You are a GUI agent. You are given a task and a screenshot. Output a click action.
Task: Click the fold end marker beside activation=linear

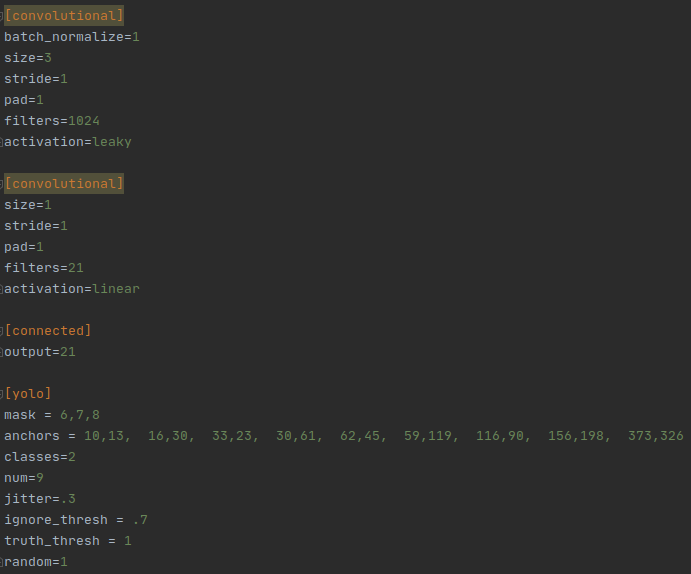(1, 289)
